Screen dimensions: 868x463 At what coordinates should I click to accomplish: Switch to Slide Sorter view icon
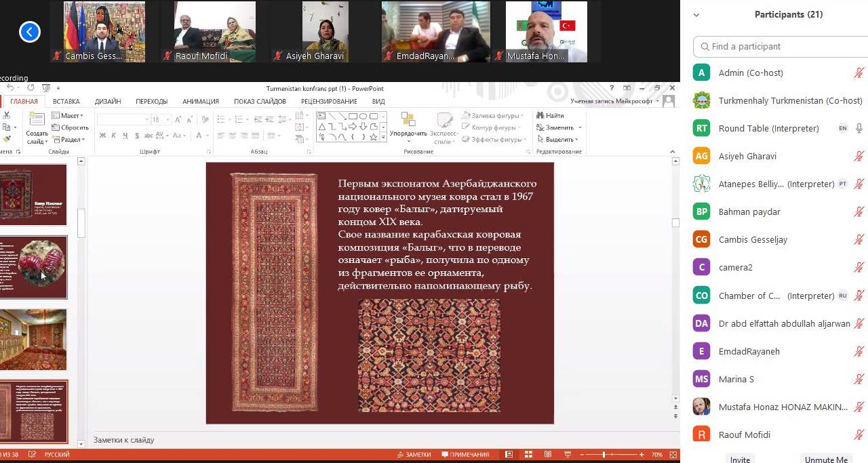pos(528,455)
